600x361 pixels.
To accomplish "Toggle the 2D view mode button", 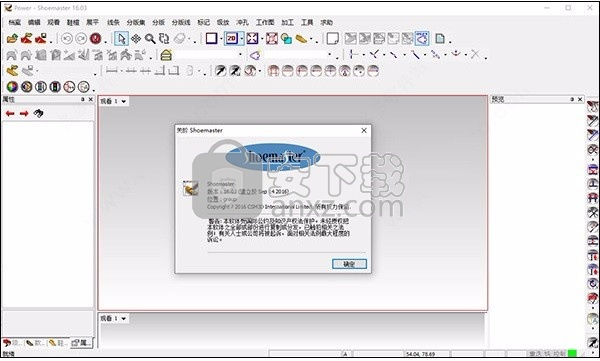I will click(x=232, y=38).
